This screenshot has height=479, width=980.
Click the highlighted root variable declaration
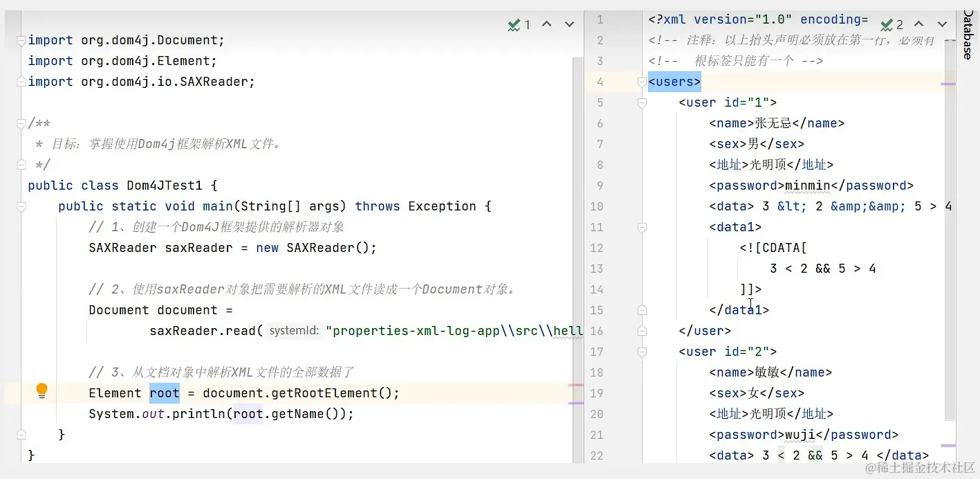(165, 393)
